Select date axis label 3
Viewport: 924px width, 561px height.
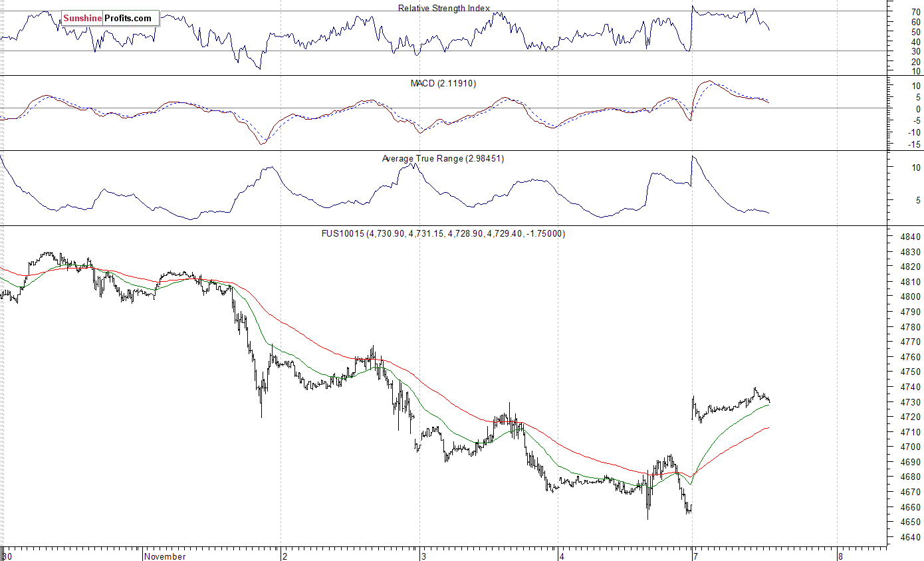(x=423, y=556)
